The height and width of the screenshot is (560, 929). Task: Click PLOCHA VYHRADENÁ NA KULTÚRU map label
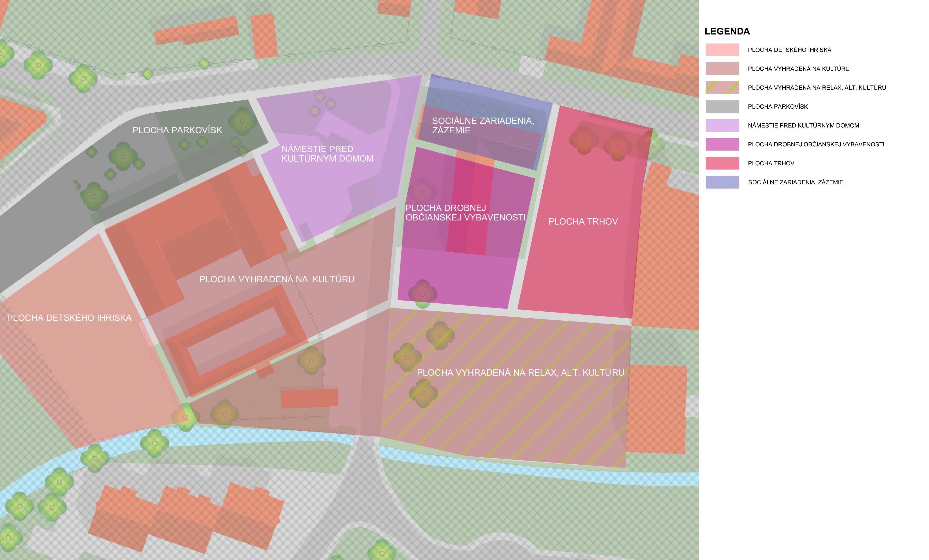(277, 279)
